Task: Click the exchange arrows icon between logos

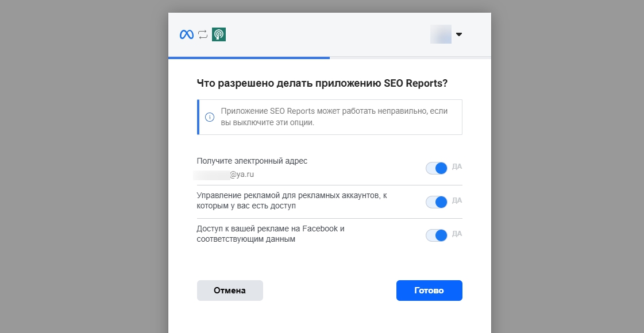Action: coord(203,34)
